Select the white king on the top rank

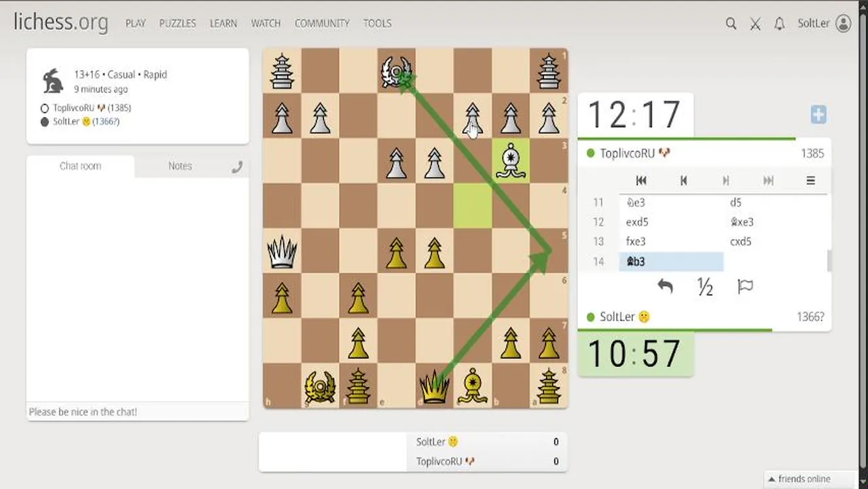pyautogui.click(x=397, y=71)
